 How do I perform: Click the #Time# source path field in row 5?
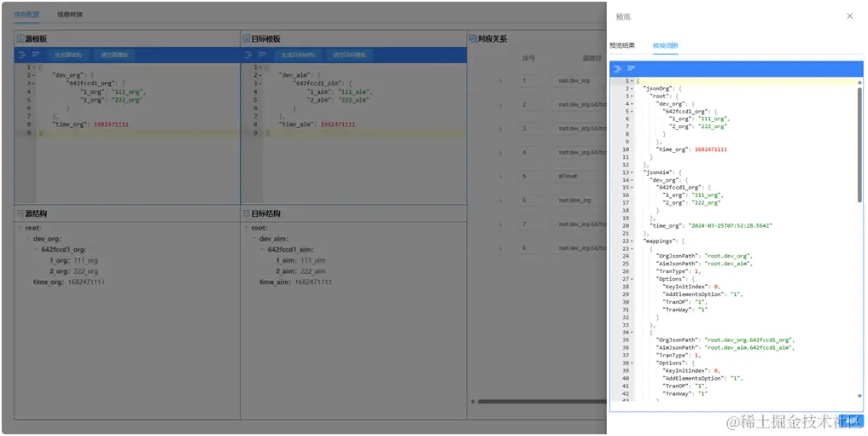click(579, 177)
